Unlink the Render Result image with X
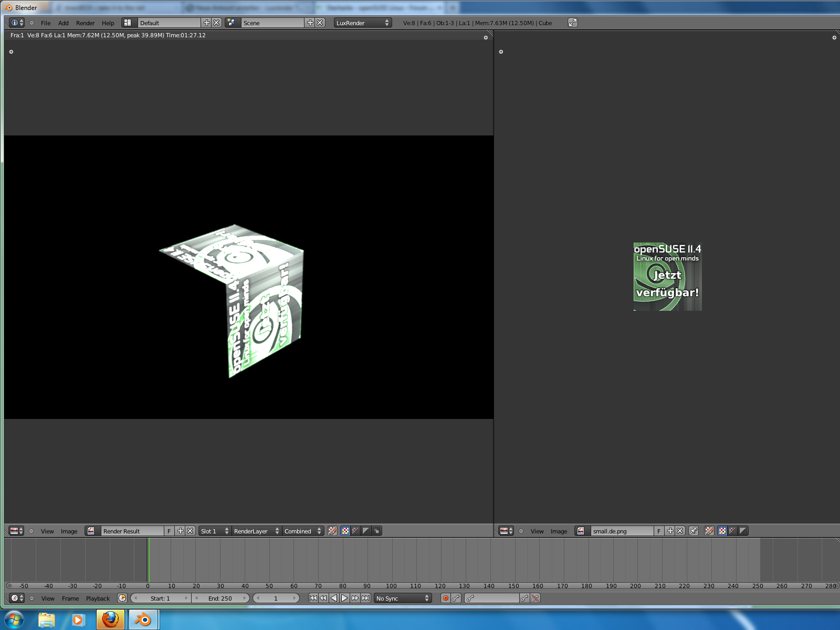The width and height of the screenshot is (840, 630). tap(190, 531)
